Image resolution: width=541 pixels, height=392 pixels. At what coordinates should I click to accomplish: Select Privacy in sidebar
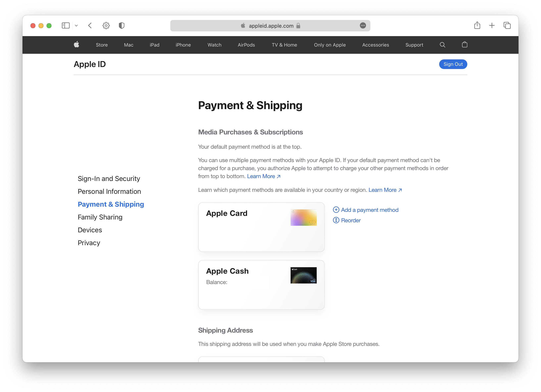click(89, 243)
